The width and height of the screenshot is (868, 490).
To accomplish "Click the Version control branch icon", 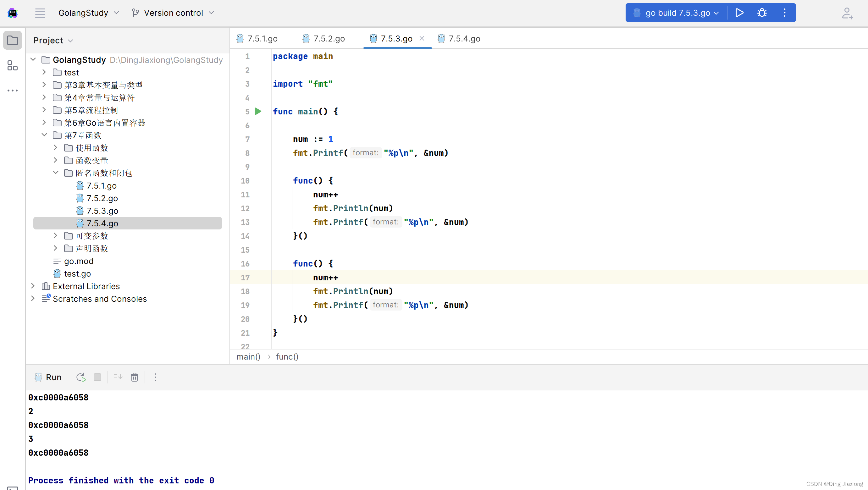I will (135, 13).
